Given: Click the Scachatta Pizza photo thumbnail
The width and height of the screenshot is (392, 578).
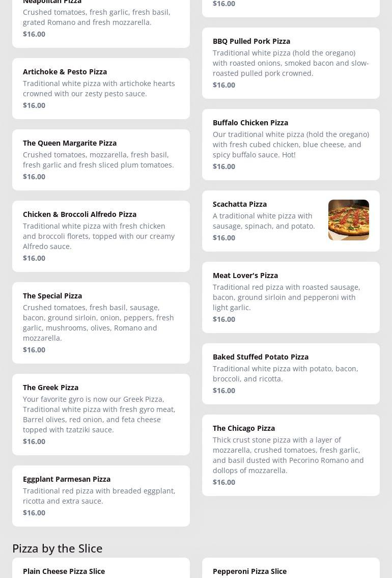Looking at the screenshot, I should pyautogui.click(x=348, y=220).
